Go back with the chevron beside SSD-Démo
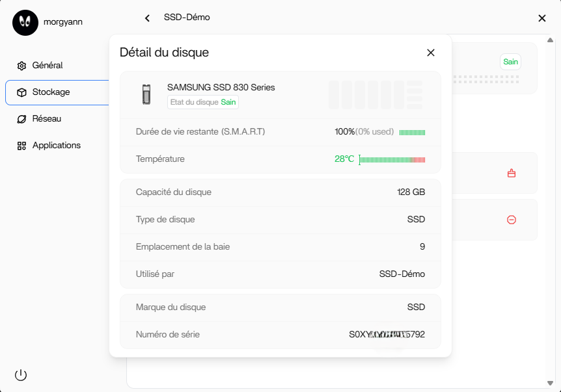Image resolution: width=561 pixels, height=392 pixels. pos(147,18)
